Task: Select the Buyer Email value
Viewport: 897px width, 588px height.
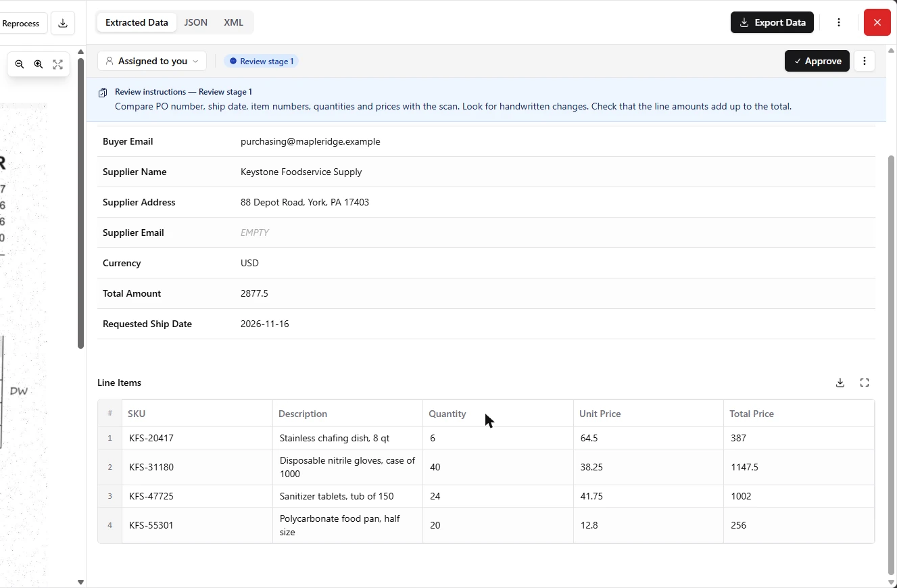Action: [310, 141]
